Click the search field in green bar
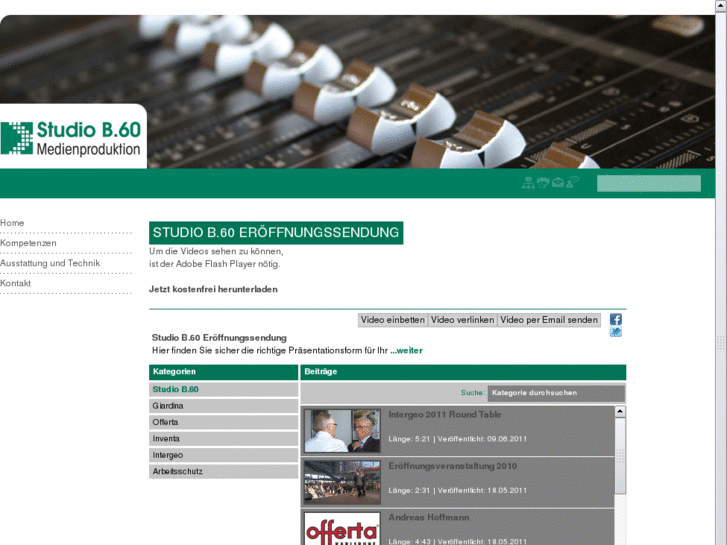The width and height of the screenshot is (727, 545). click(649, 183)
